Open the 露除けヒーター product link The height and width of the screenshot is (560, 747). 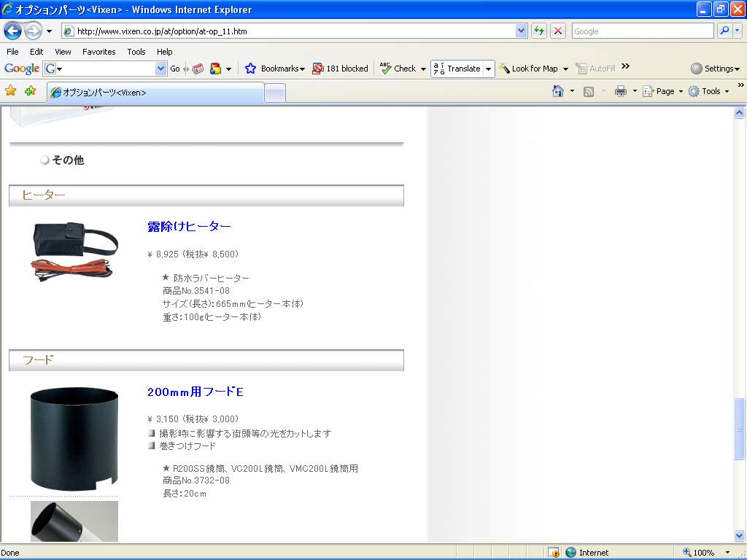[x=189, y=227]
